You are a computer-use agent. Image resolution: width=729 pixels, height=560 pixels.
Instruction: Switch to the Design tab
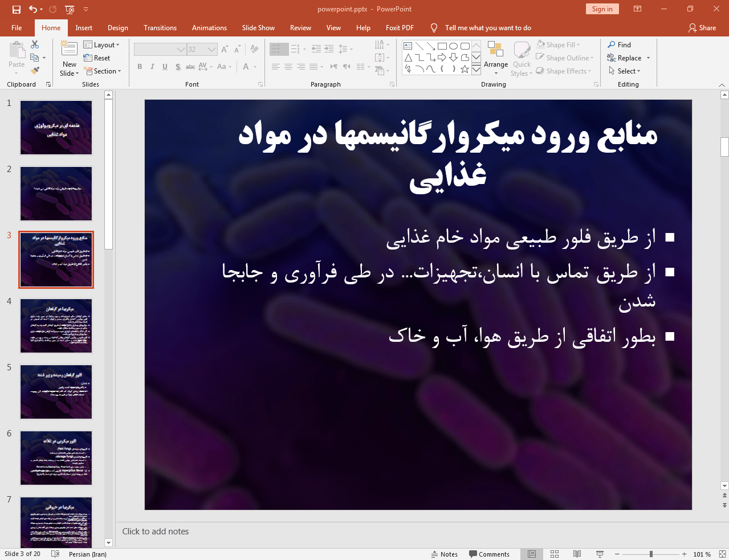point(117,27)
